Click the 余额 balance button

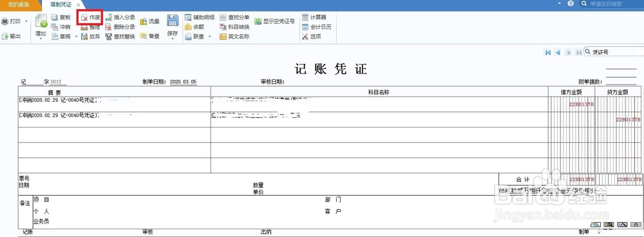pyautogui.click(x=194, y=27)
